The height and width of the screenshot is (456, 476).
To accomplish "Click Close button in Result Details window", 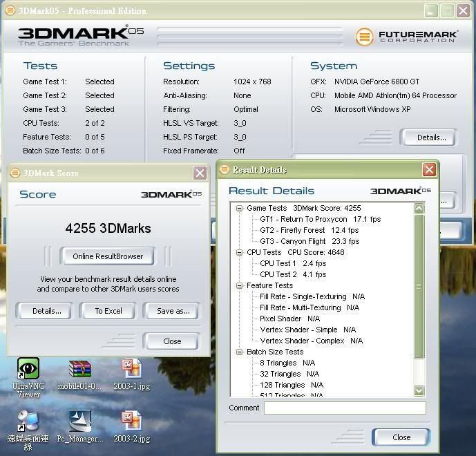I will click(x=401, y=437).
